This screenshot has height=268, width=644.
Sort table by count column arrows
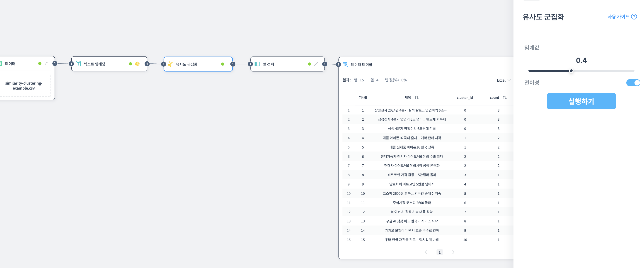point(505,97)
